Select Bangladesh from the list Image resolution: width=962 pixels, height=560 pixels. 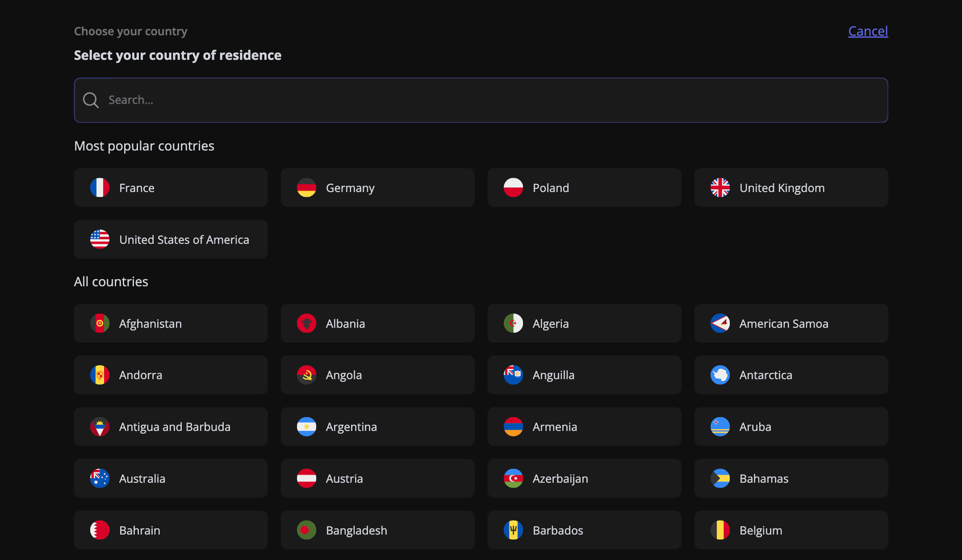[x=377, y=530]
